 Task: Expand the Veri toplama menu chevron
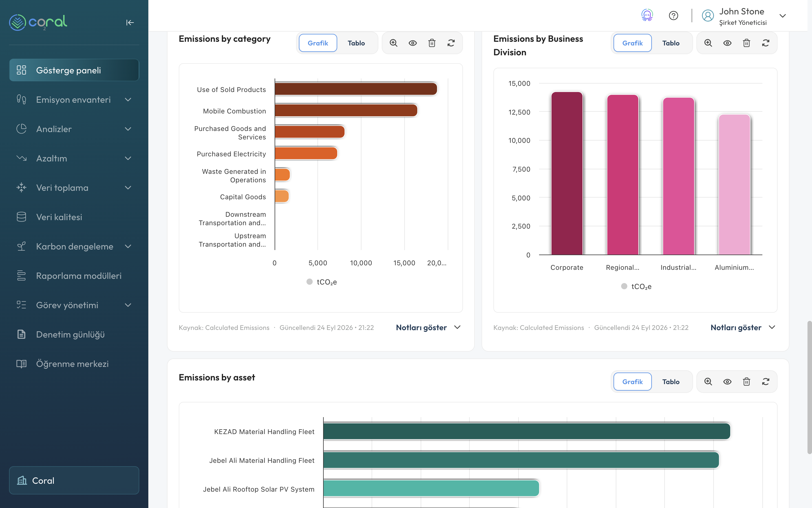click(128, 187)
